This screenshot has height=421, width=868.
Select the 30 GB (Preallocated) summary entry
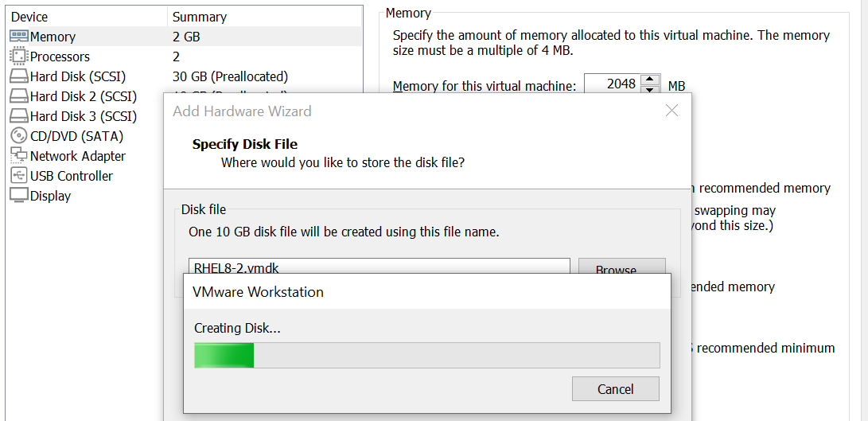tap(230, 76)
